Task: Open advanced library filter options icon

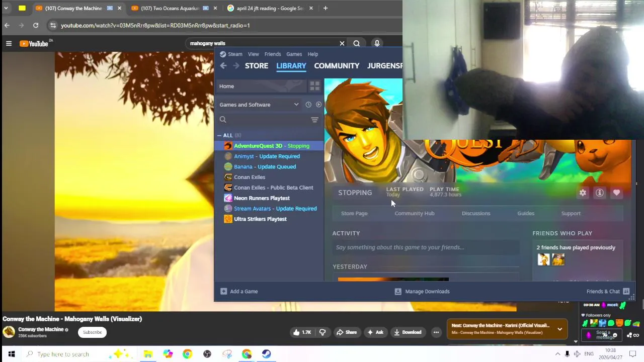Action: (x=314, y=120)
